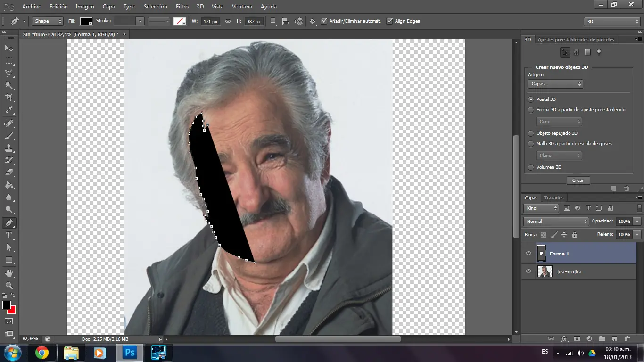The width and height of the screenshot is (644, 362).
Task: Select the Pen tool in toolbox
Action: coord(9,223)
